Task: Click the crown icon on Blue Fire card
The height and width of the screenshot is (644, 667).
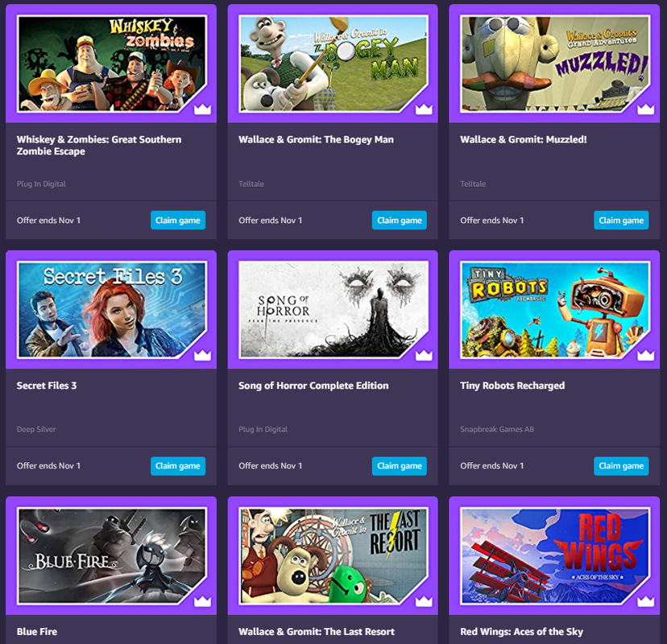Action: click(202, 601)
